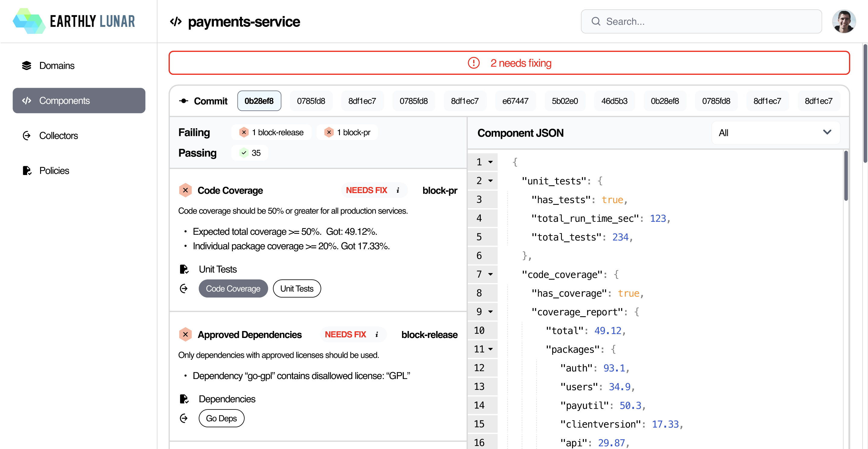Collapse JSON line 7 code_coverage block
Image resolution: width=868 pixels, height=449 pixels.
(491, 274)
